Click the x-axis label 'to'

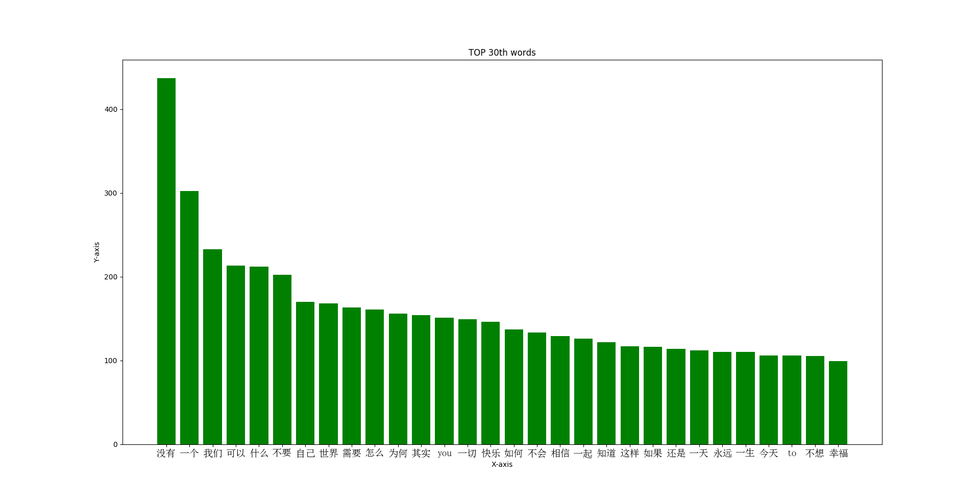pyautogui.click(x=792, y=453)
